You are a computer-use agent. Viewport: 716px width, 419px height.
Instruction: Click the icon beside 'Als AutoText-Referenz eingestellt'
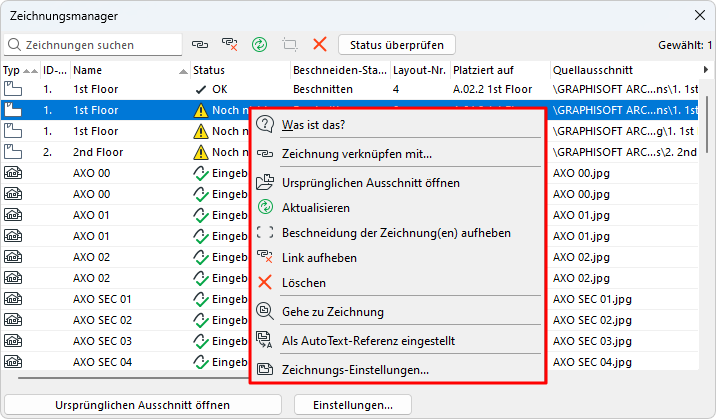[265, 341]
